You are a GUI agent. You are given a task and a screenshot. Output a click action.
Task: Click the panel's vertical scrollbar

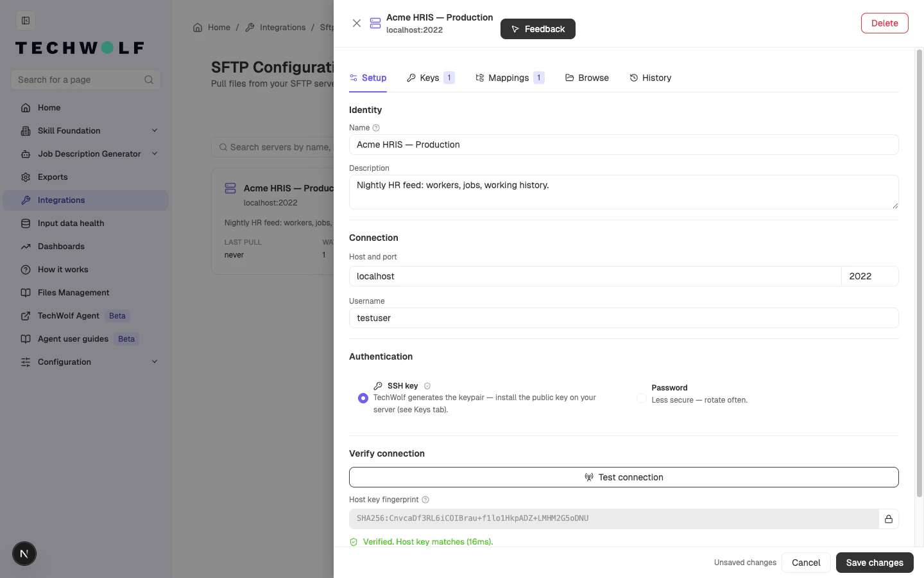[919, 273]
